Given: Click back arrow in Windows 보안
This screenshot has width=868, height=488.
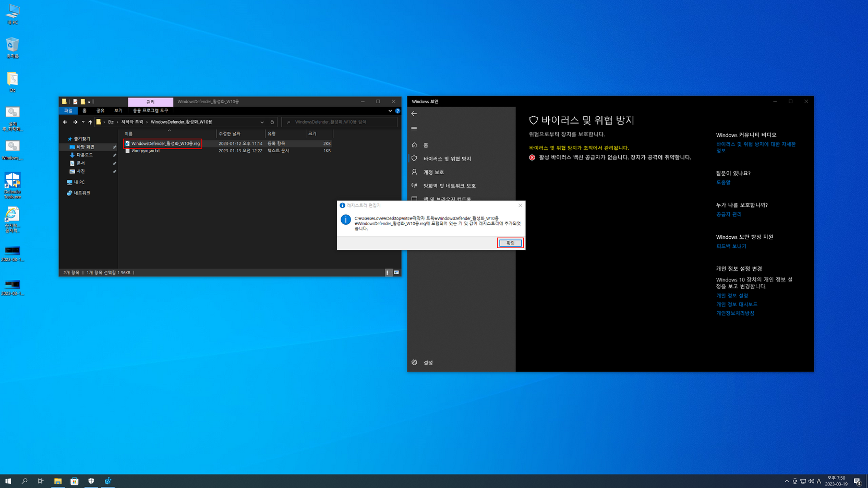Looking at the screenshot, I should (x=414, y=114).
